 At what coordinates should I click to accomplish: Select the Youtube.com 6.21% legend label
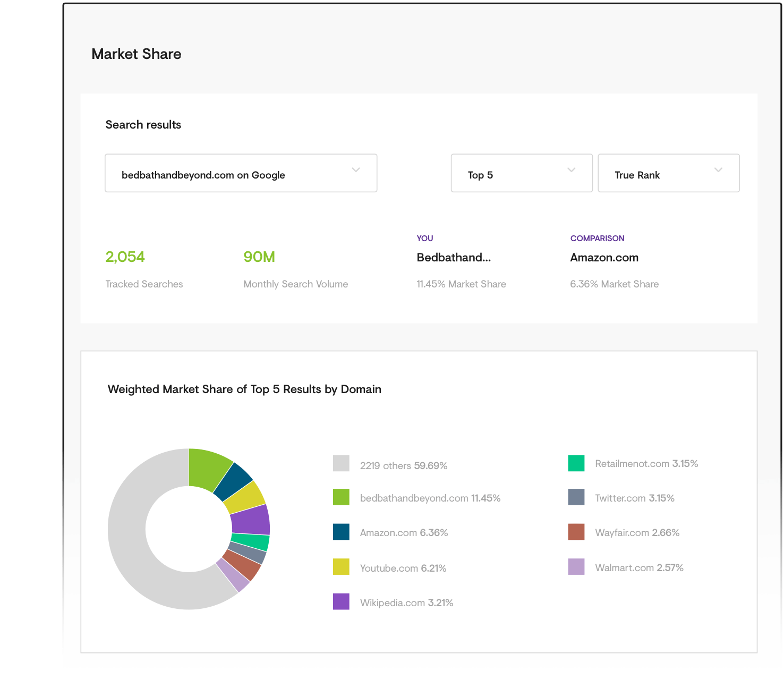pyautogui.click(x=403, y=568)
